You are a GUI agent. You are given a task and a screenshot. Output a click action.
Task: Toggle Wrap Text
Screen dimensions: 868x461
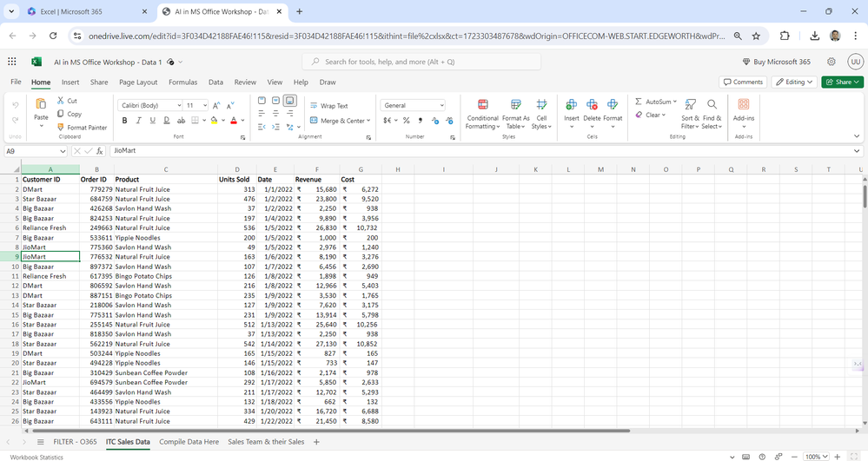[x=328, y=106]
